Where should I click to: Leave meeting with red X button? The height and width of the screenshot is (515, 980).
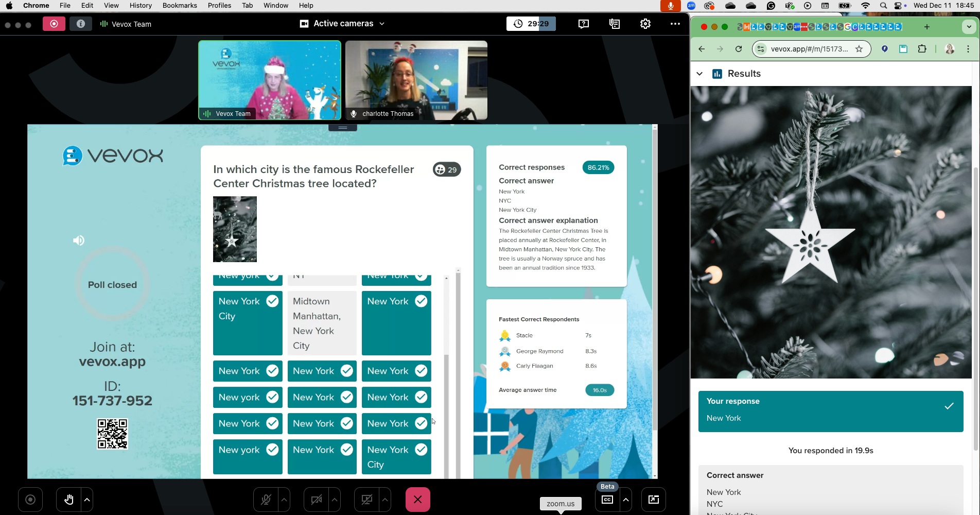[418, 500]
